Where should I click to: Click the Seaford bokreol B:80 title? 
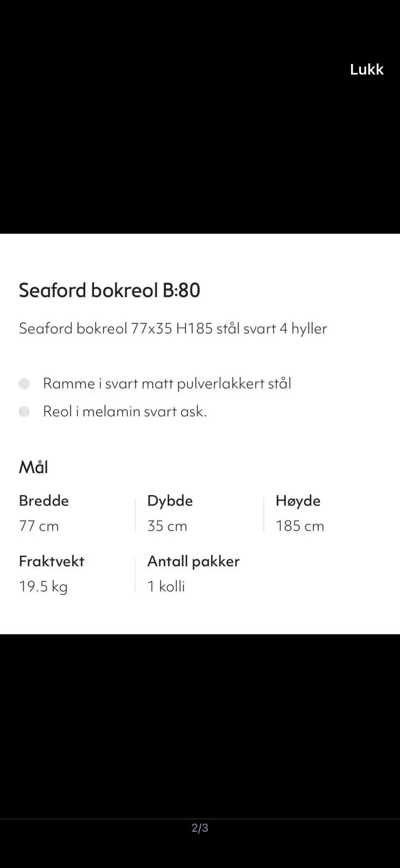click(x=110, y=291)
